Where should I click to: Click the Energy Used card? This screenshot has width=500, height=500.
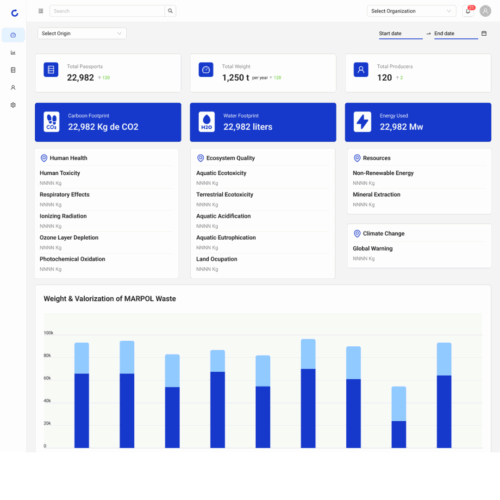pyautogui.click(x=418, y=122)
